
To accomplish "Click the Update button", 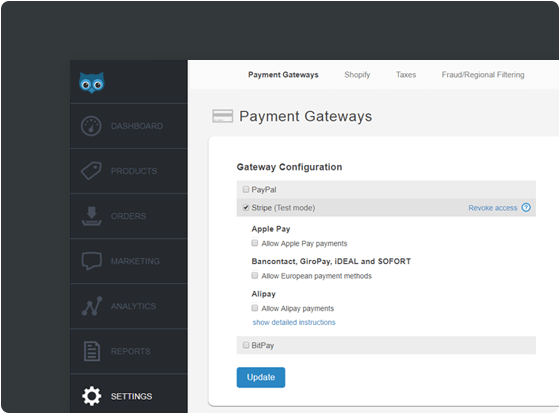I will [261, 377].
